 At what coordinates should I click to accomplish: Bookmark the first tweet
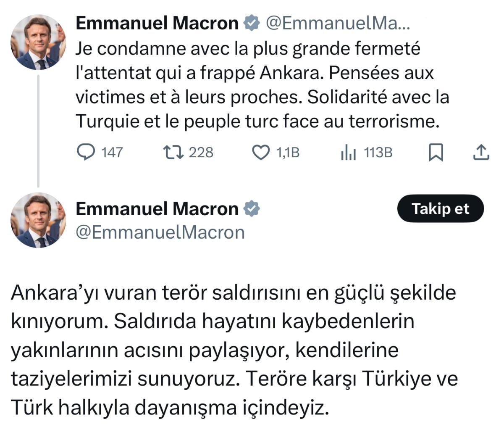436,152
